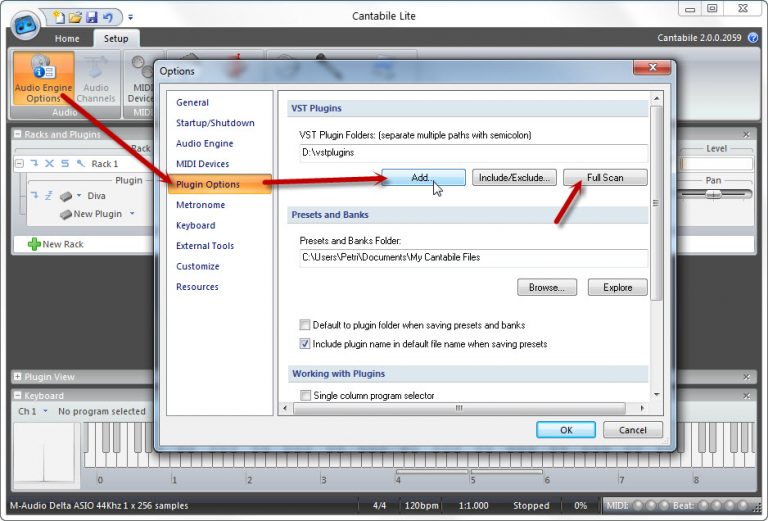Toggle the Diva plugin bypass arrow icon
The width and height of the screenshot is (768, 521).
pyautogui.click(x=35, y=195)
